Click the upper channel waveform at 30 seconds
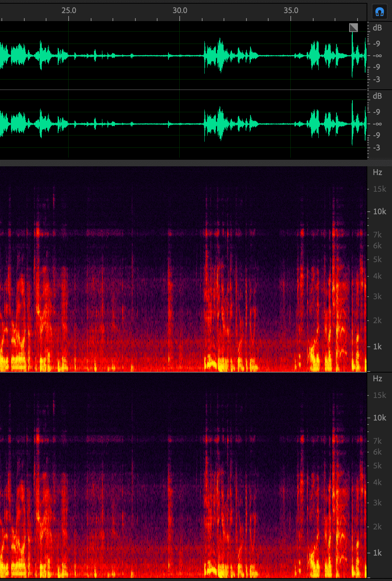The height and width of the screenshot is (581, 392). [x=180, y=56]
